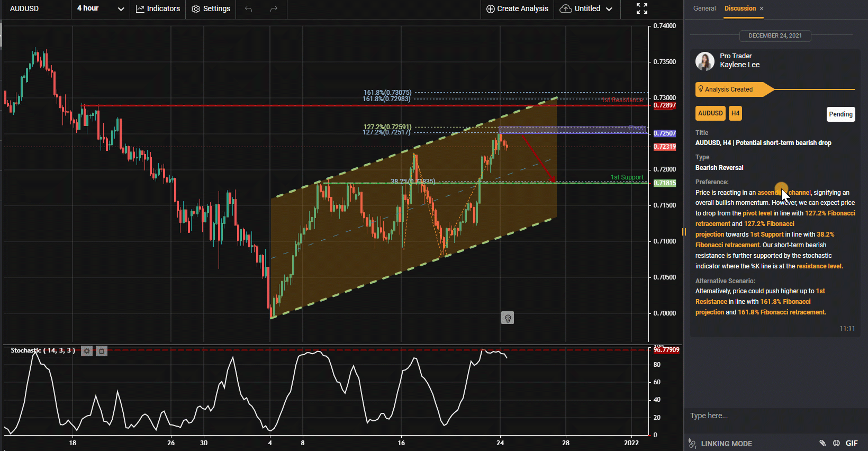Viewport: 868px width, 451px height.
Task: Open the emoji picker icon
Action: [836, 443]
